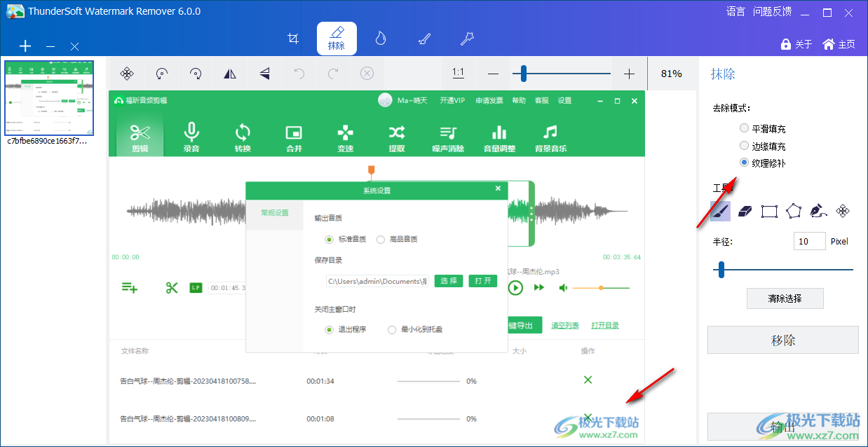Select the Crop tool tab
Image resolution: width=868 pixels, height=447 pixels.
coord(293,39)
